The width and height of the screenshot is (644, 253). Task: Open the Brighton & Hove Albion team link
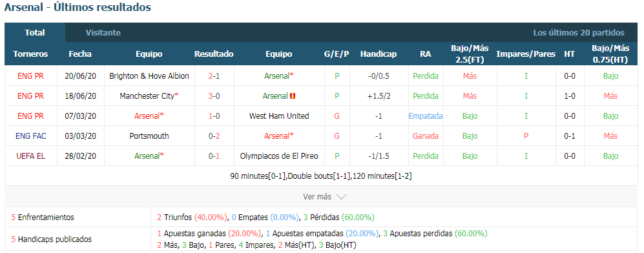[x=149, y=76]
